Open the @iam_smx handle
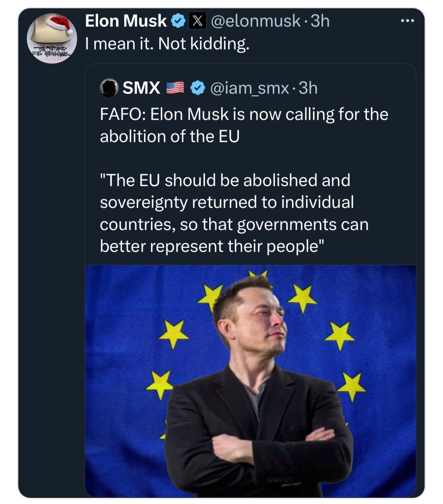 249,88
